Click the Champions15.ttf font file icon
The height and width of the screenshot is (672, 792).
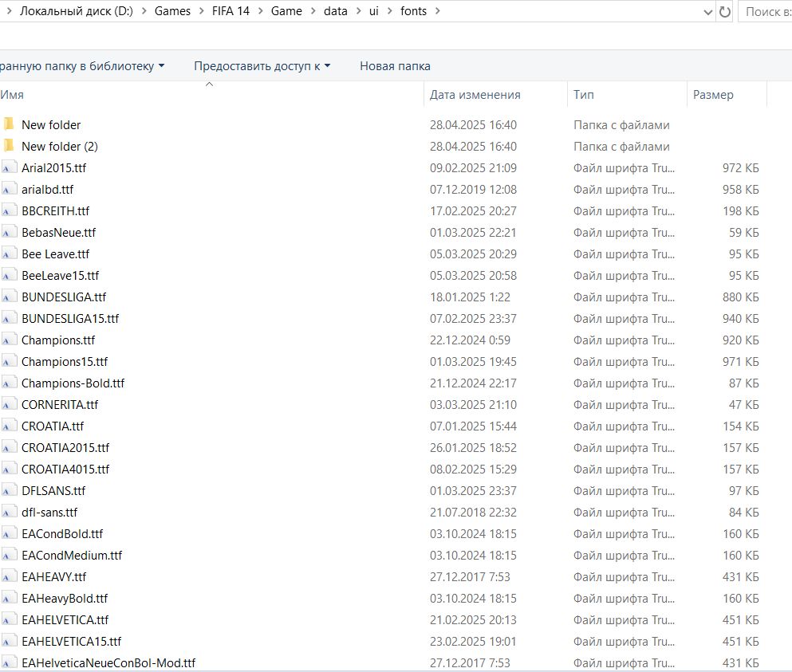(x=9, y=361)
